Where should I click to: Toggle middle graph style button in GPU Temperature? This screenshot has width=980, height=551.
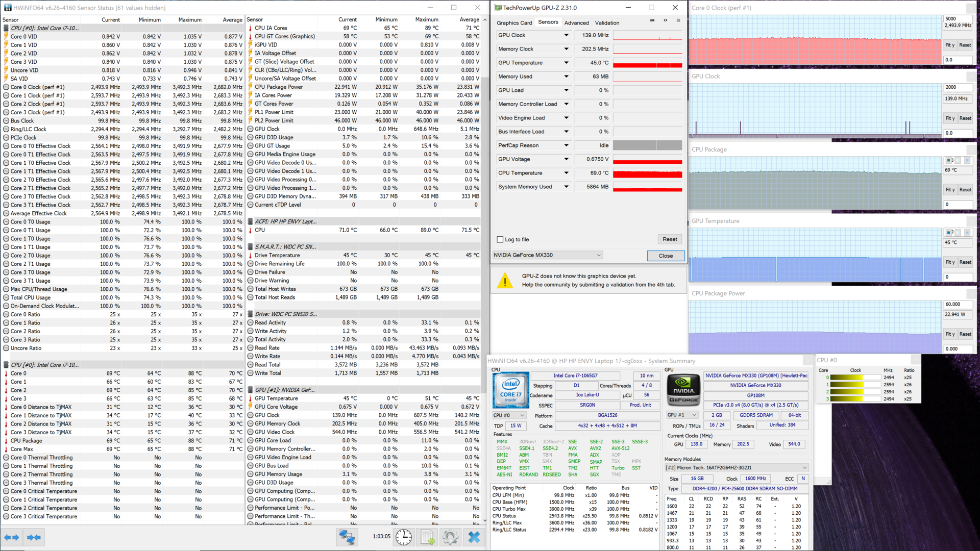tap(959, 233)
